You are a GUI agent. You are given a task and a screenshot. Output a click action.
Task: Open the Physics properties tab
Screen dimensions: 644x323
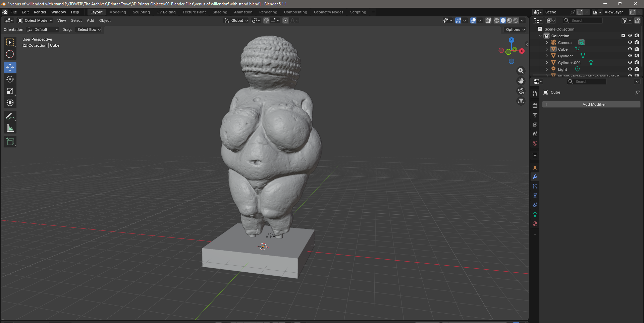535,196
